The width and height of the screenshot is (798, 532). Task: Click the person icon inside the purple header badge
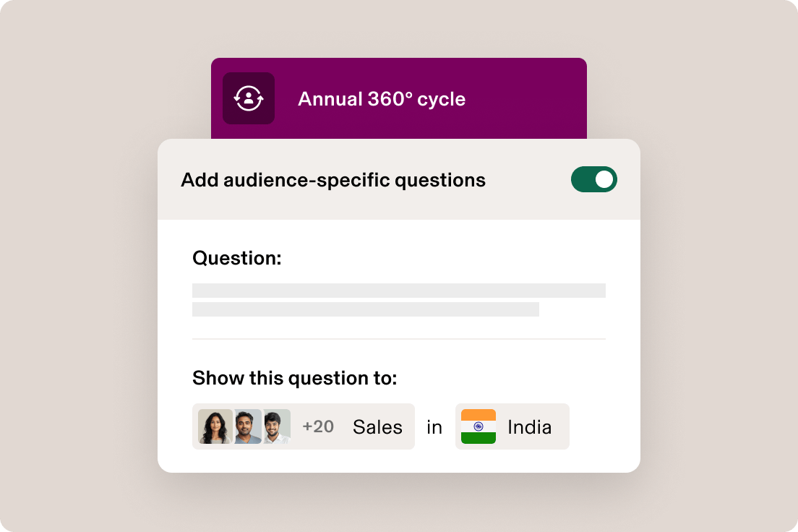[249, 98]
